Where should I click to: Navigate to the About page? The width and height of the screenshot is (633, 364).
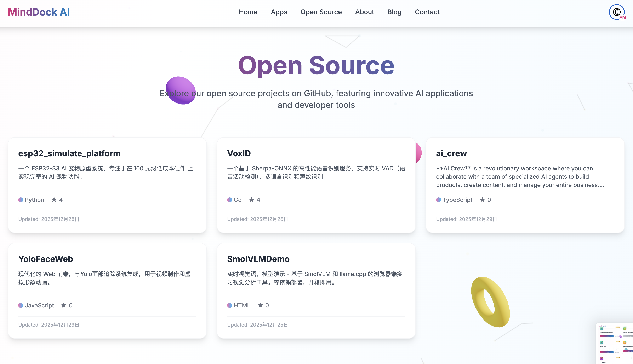[364, 12]
